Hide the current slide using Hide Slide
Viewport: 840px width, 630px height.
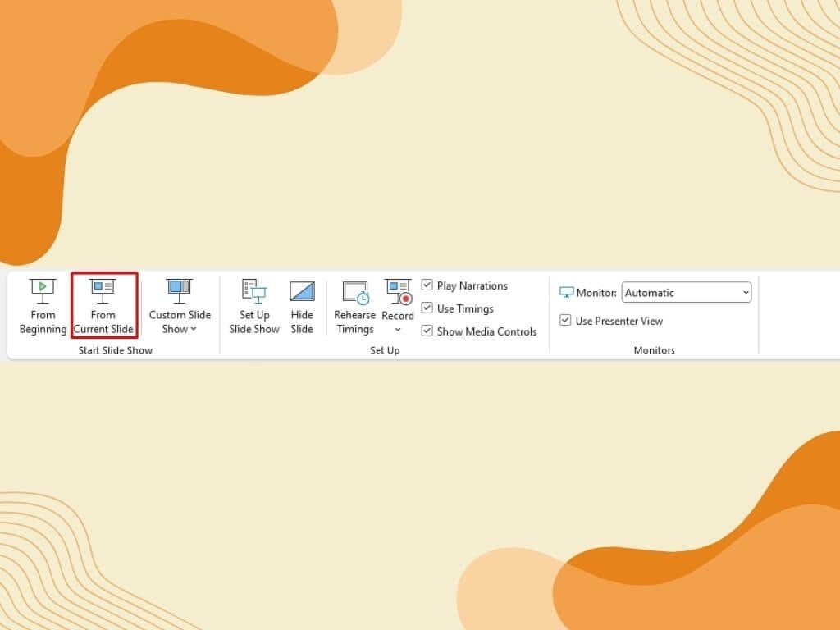(301, 305)
